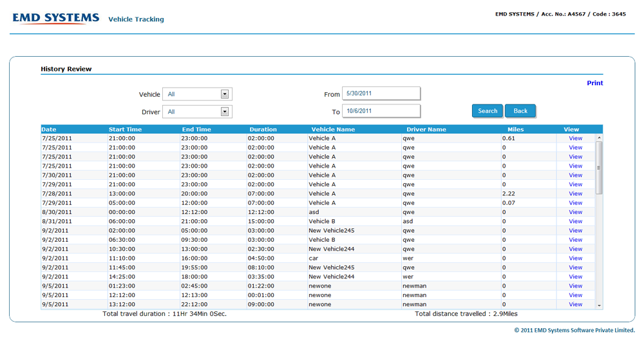Click the To date field
This screenshot has width=644, height=341.
coord(381,111)
